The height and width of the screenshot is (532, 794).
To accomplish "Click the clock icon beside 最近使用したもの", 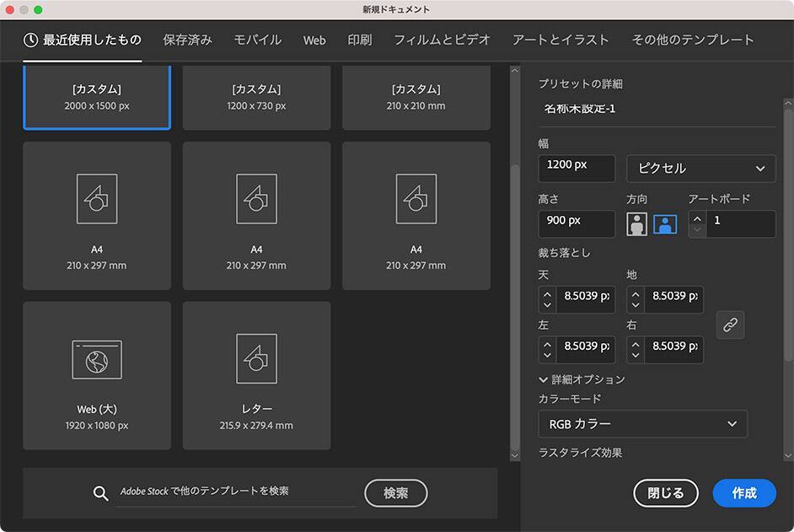I will [30, 40].
